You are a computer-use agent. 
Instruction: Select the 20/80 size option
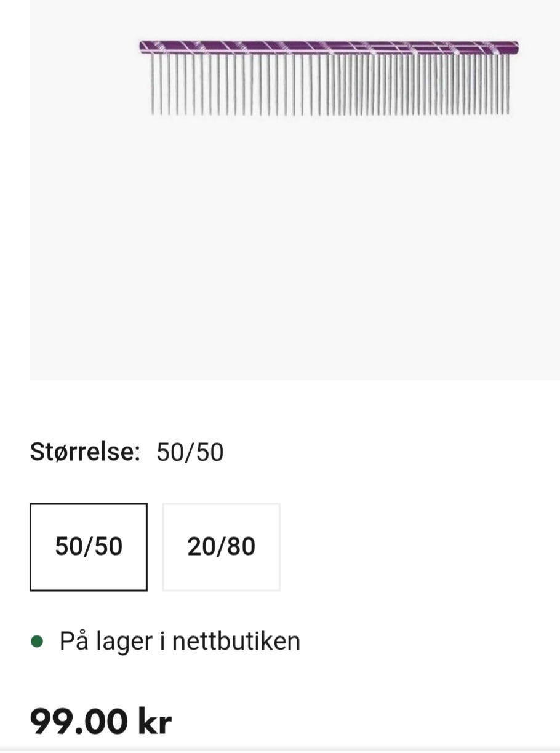click(x=221, y=546)
